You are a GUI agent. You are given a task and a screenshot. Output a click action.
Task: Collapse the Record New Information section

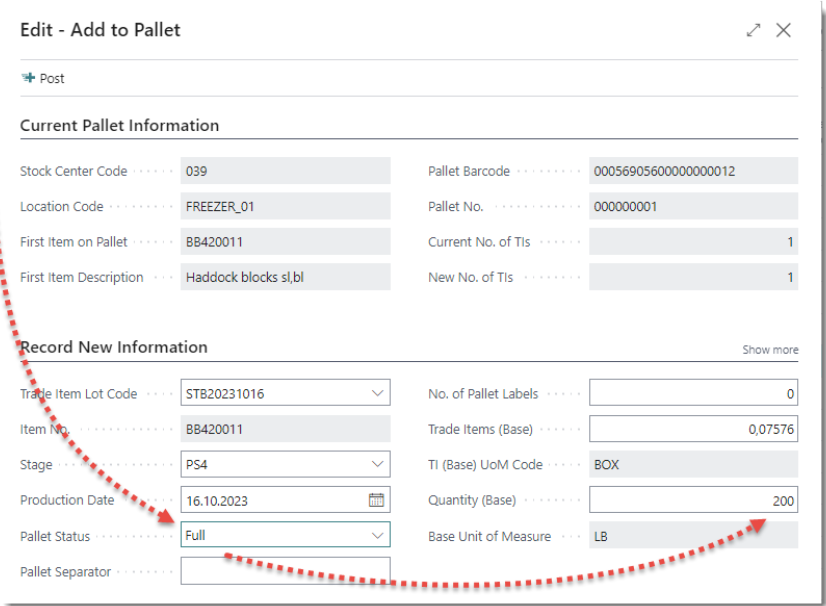click(114, 348)
